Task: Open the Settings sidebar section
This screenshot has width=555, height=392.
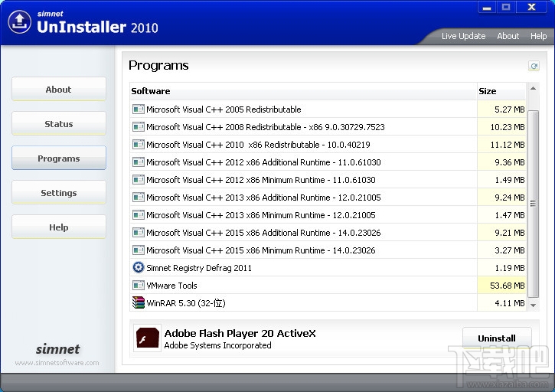Action: coord(59,192)
